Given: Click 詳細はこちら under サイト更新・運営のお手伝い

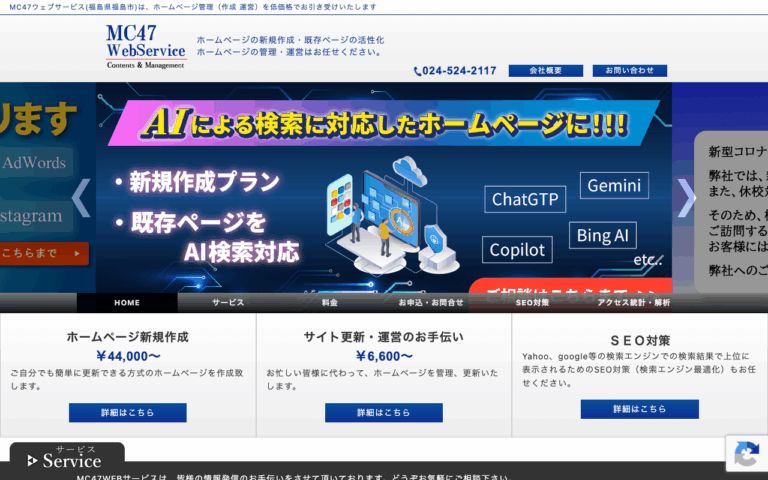Looking at the screenshot, I should tap(384, 412).
